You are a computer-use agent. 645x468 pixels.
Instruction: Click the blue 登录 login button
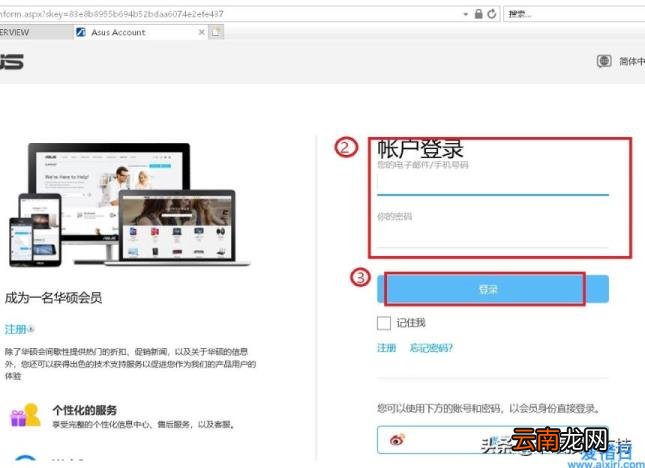493,289
